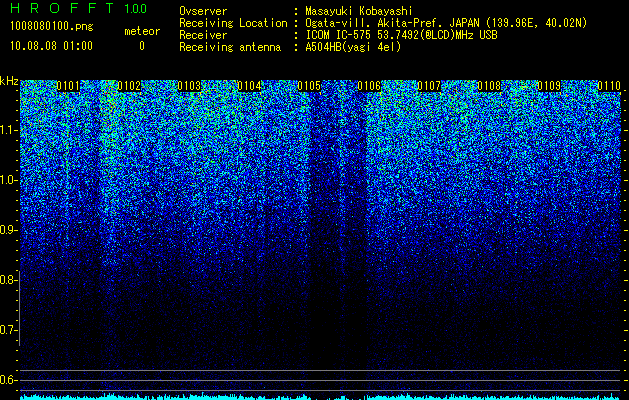Screen dimensions: 629x400
Task: Click the ICOM IC-575 receiver frequency text
Action: (401, 35)
